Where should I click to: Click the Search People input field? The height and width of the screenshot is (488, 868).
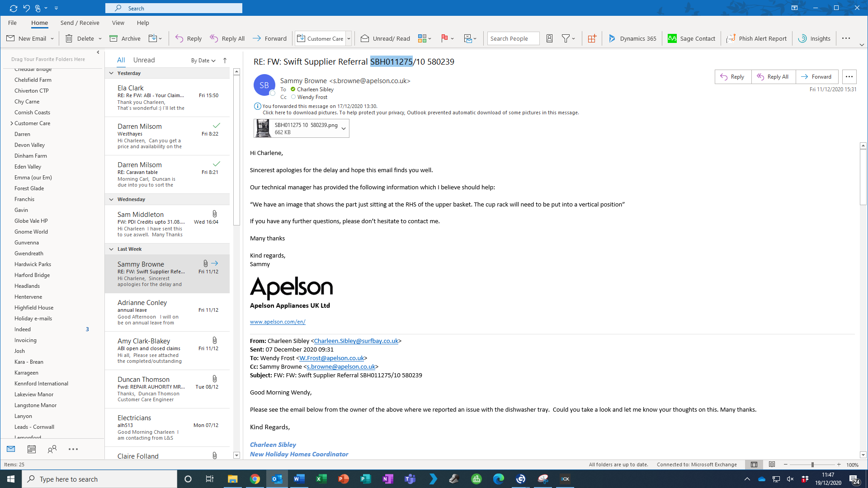tap(513, 38)
